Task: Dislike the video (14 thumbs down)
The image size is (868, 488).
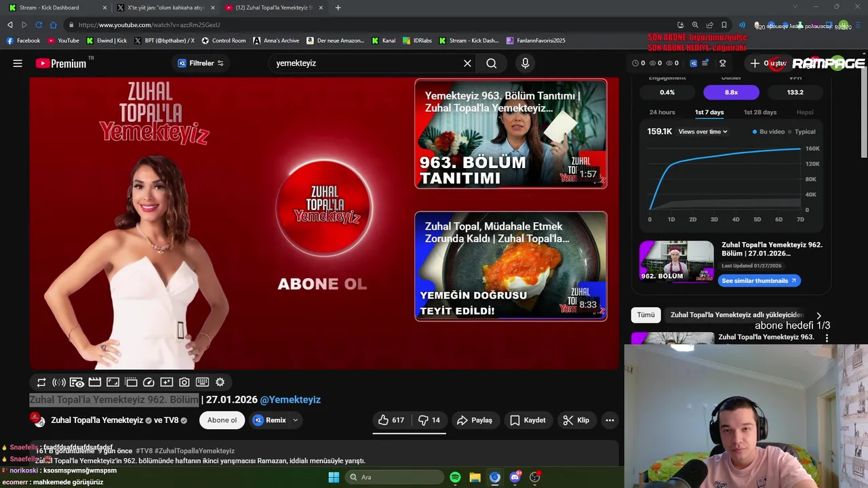Action: 429,420
